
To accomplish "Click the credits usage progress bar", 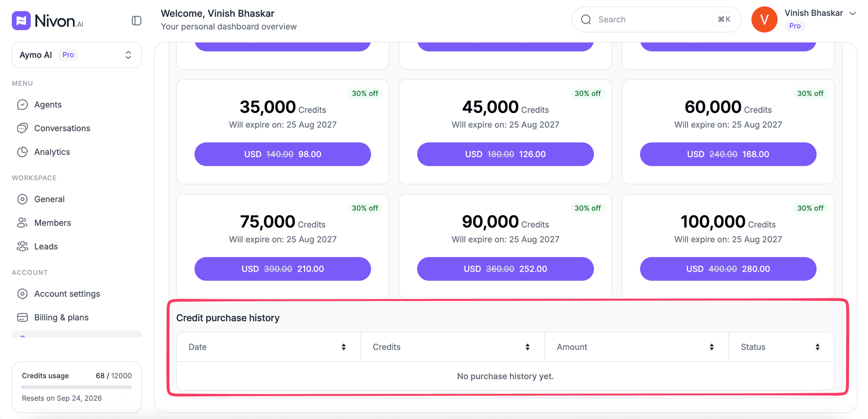I will [77, 387].
